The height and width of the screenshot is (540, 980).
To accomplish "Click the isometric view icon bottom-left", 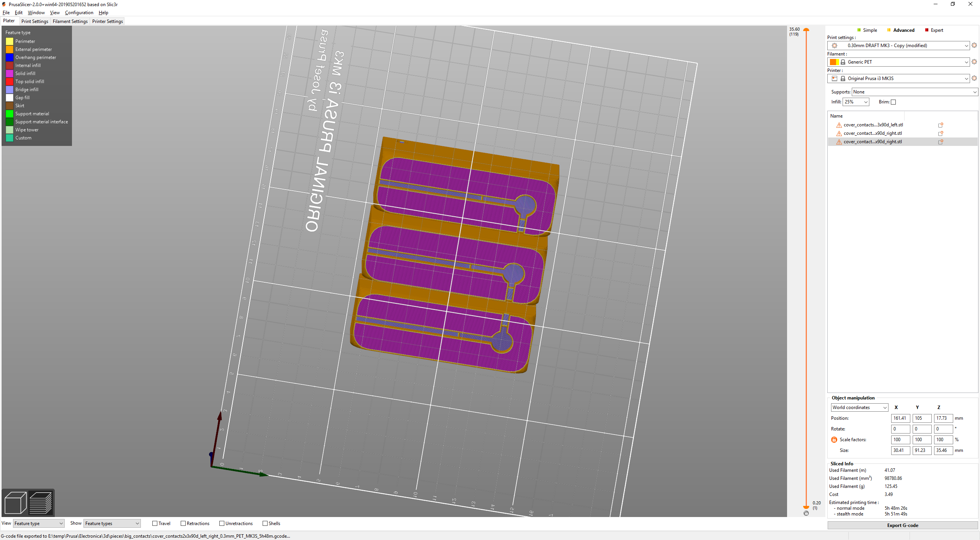I will [15, 503].
